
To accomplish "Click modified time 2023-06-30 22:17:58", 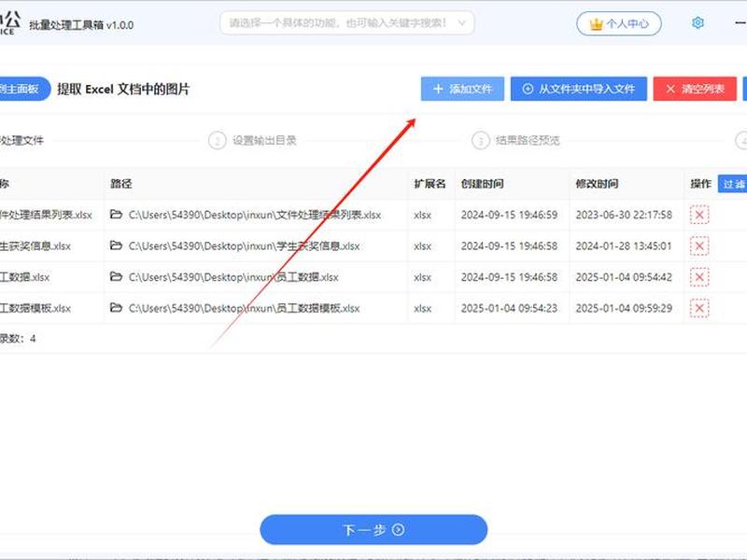I will pyautogui.click(x=624, y=215).
